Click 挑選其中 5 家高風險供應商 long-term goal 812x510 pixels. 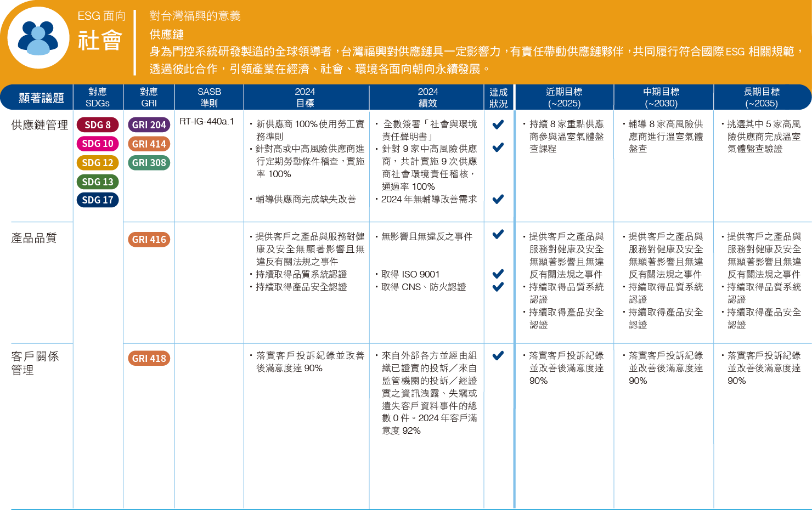pos(762,137)
